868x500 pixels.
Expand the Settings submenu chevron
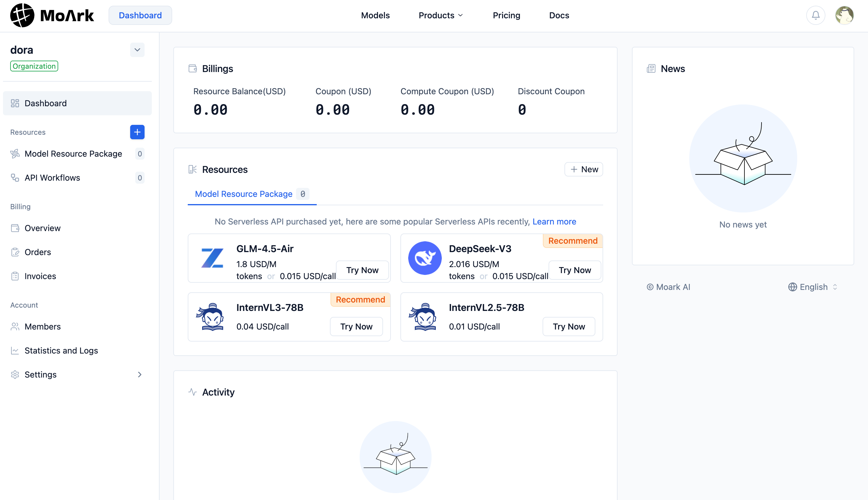[140, 374]
